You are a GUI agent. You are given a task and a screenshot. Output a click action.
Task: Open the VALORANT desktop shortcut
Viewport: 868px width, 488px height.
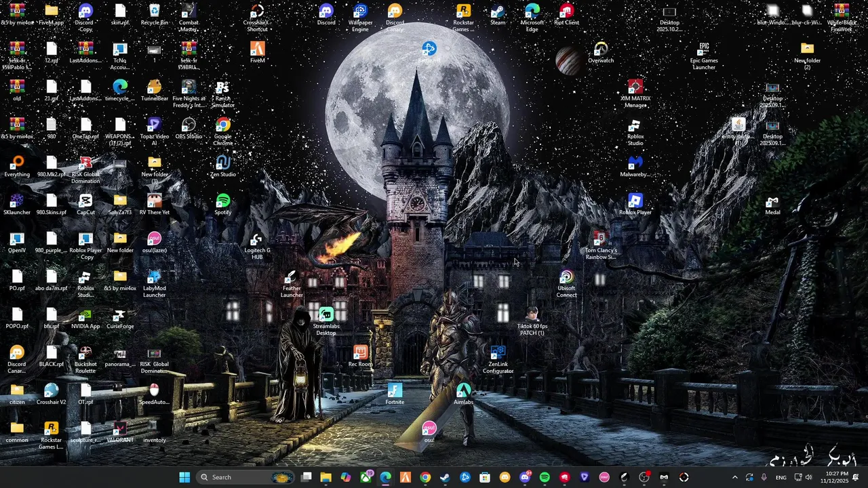[x=120, y=432]
